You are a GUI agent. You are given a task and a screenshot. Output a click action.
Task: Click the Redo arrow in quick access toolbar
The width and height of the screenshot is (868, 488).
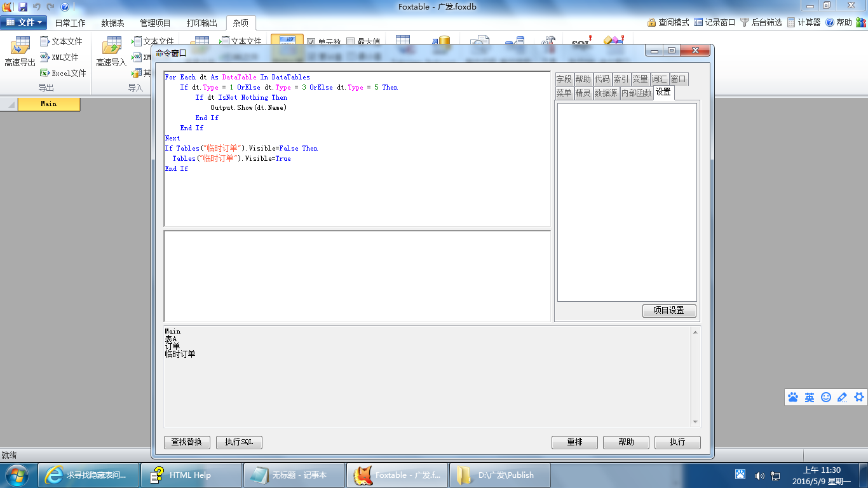point(51,7)
